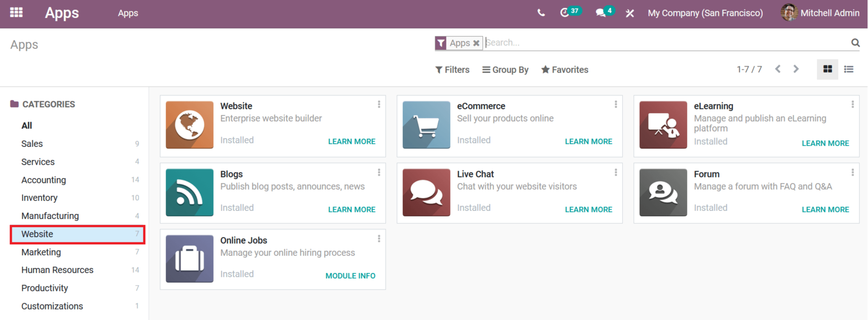Click the Online Jobs app title
This screenshot has width=868, height=320.
pyautogui.click(x=244, y=241)
